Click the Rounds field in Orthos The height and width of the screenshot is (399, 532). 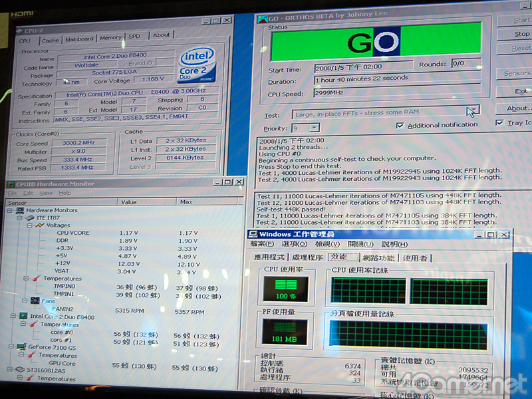click(466, 63)
